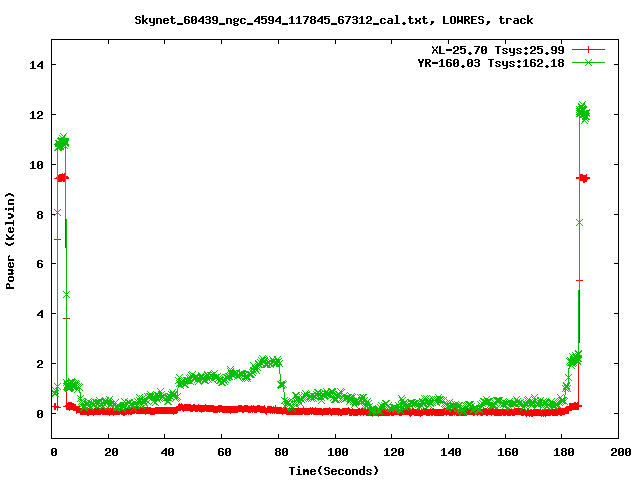The width and height of the screenshot is (640, 480).
Task: Select the YR-160.03 Tsys:162.18 legend label
Action: pyautogui.click(x=491, y=63)
